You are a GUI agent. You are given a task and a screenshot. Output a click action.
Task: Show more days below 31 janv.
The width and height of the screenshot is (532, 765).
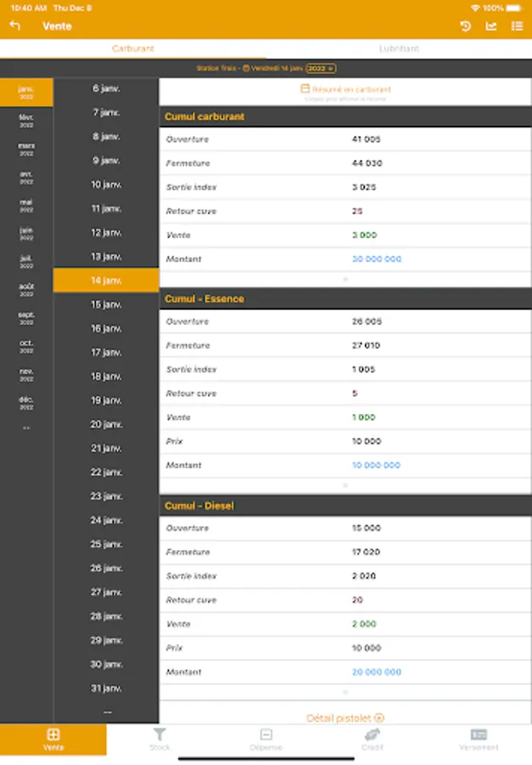click(107, 712)
